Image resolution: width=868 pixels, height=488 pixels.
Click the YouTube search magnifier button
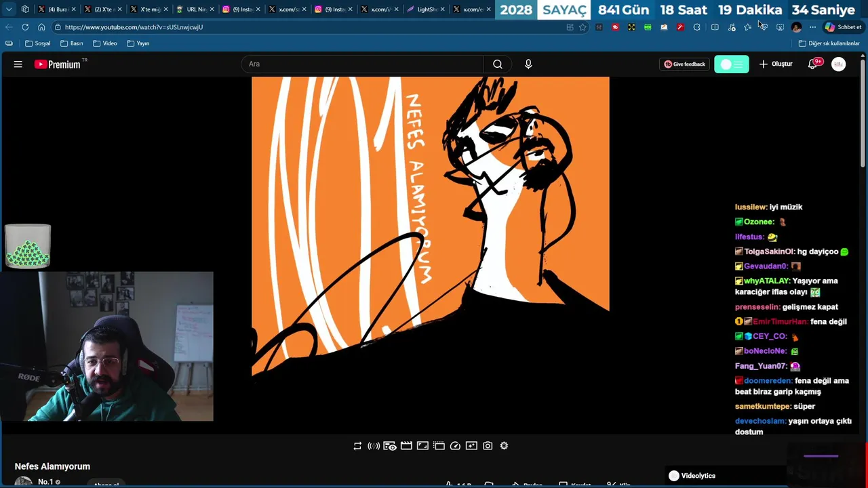[498, 64]
